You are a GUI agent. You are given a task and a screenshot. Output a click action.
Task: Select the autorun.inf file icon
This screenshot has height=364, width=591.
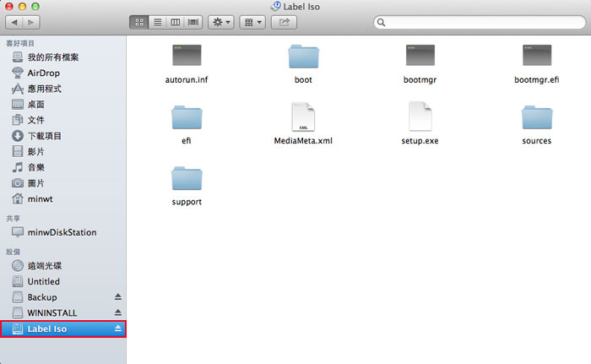(187, 55)
